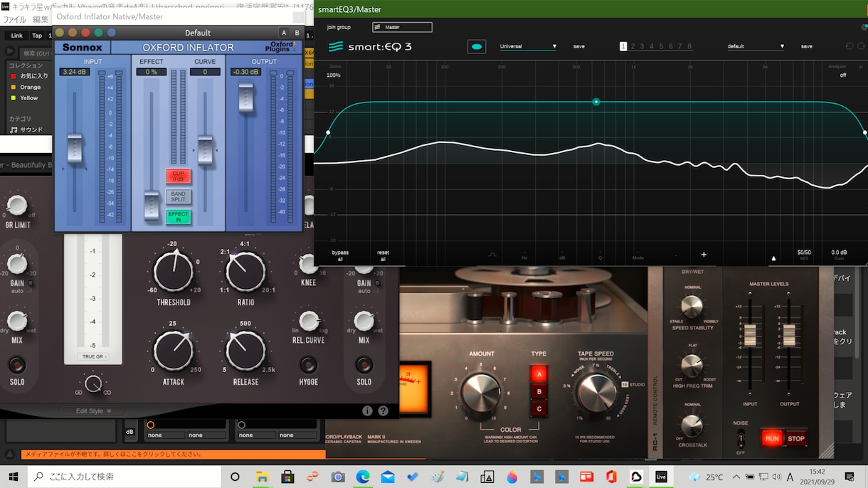The height and width of the screenshot is (488, 868).
Task: Enable BAND SPLIT in Oxford Inflator
Action: (178, 196)
